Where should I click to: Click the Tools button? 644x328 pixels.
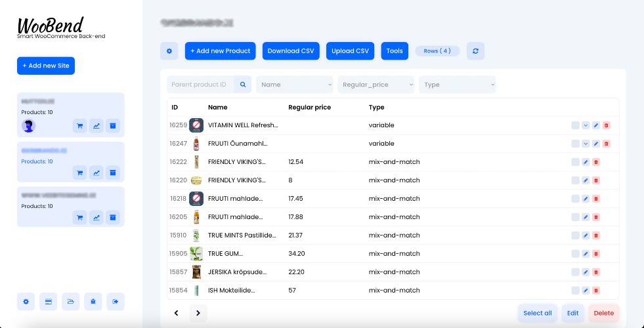coord(395,51)
